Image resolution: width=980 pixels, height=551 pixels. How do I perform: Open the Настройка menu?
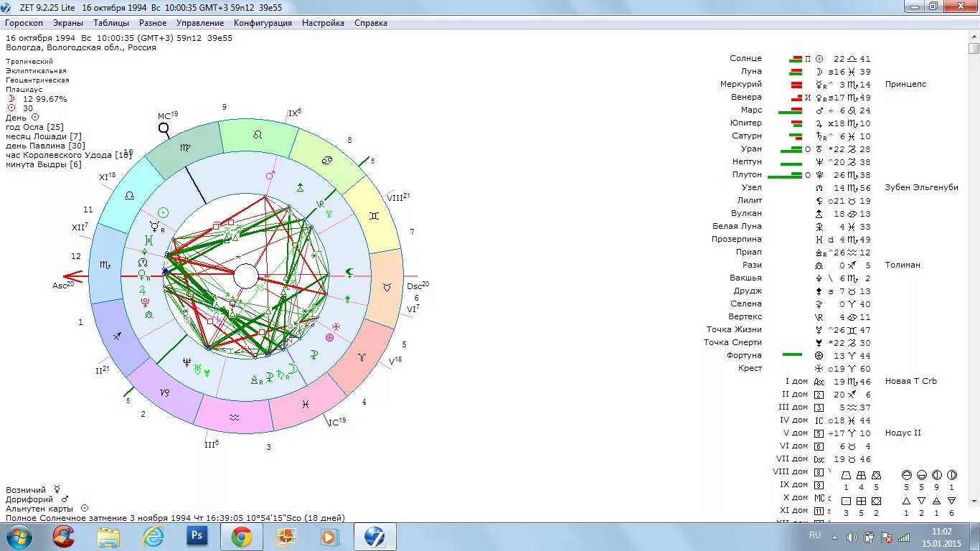(323, 23)
